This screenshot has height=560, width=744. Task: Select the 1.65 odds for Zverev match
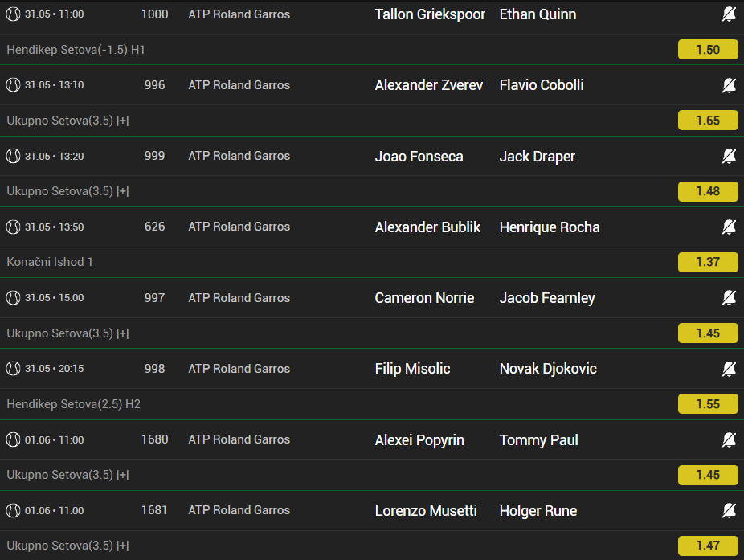point(708,120)
